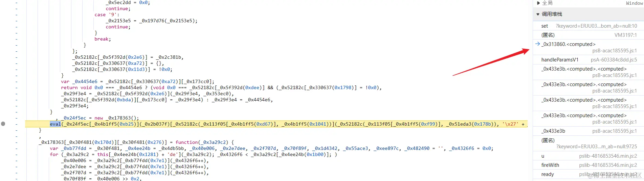The height and width of the screenshot is (181, 644).
Task: Click the 'break;' statement in the code
Action: point(103,39)
